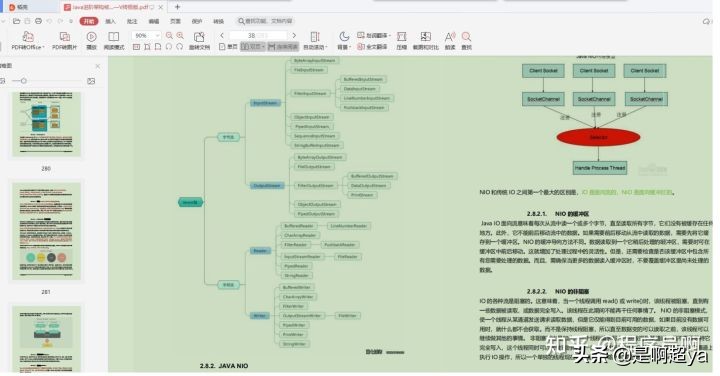The width and height of the screenshot is (720, 376).
Task: Go to next page arrow
Action: (x=294, y=35)
